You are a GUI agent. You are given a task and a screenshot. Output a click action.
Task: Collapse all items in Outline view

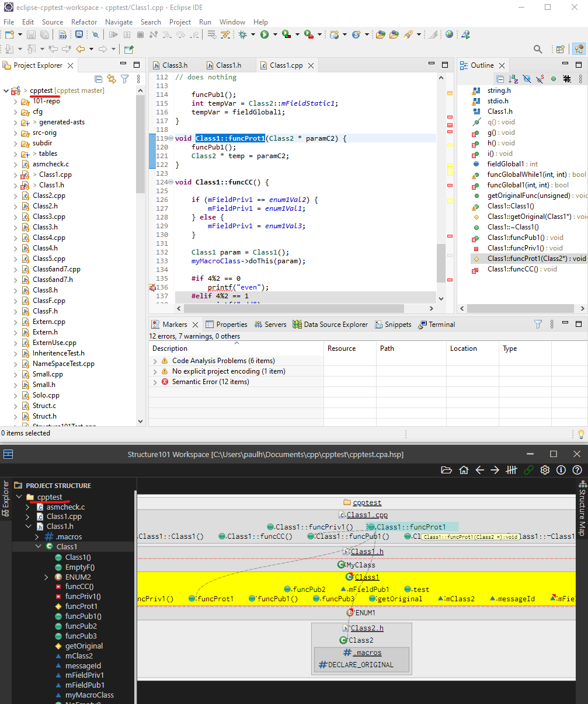500,79
